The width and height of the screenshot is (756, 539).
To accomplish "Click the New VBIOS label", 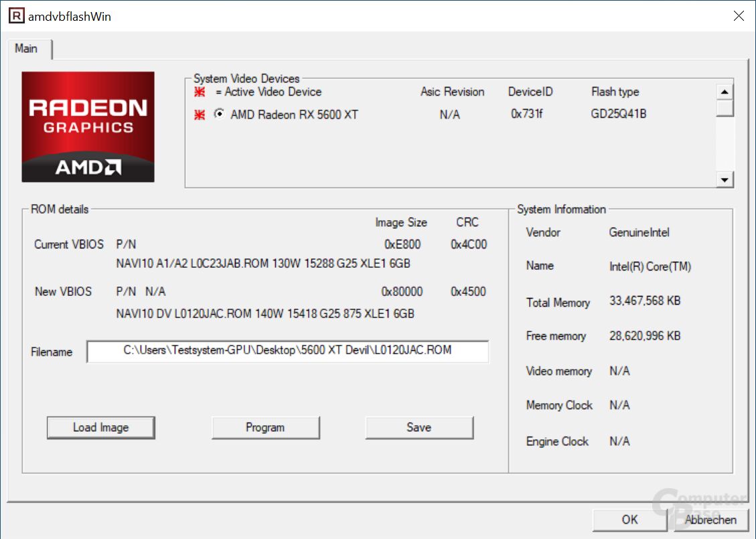I will (63, 292).
